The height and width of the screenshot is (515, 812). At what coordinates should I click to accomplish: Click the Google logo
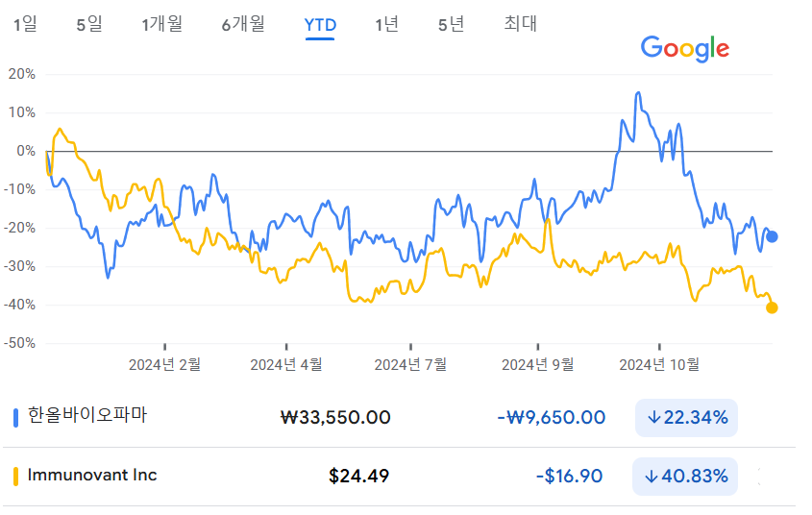click(684, 49)
